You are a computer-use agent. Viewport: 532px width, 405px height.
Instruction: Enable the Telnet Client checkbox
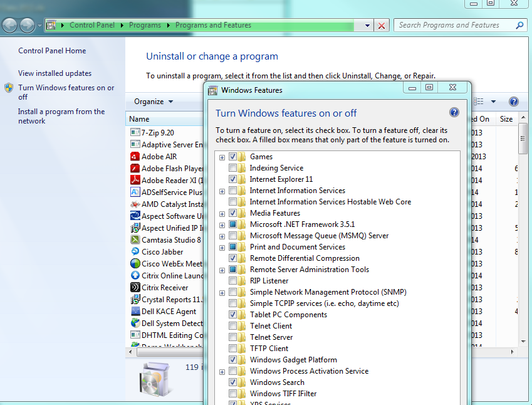pos(232,326)
